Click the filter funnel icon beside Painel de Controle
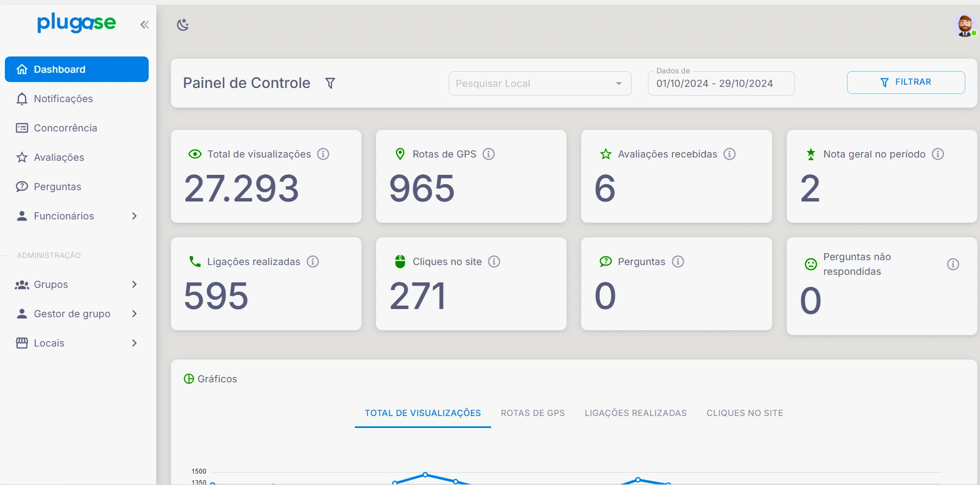 pyautogui.click(x=330, y=83)
